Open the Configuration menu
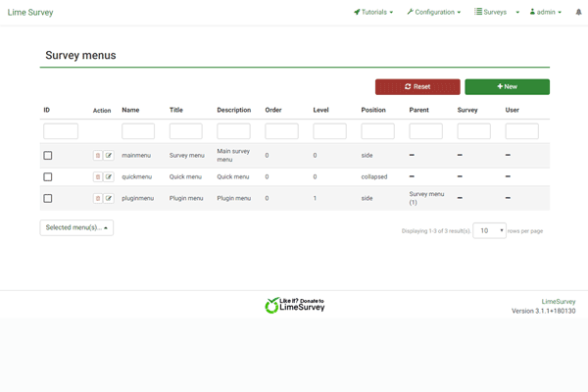 point(433,13)
